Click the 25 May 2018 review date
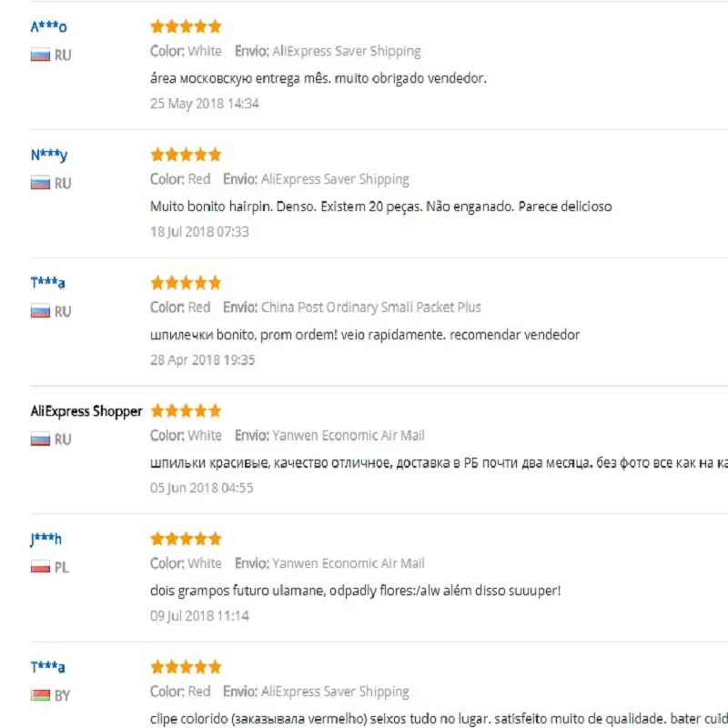This screenshot has height=728, width=728. (x=205, y=104)
